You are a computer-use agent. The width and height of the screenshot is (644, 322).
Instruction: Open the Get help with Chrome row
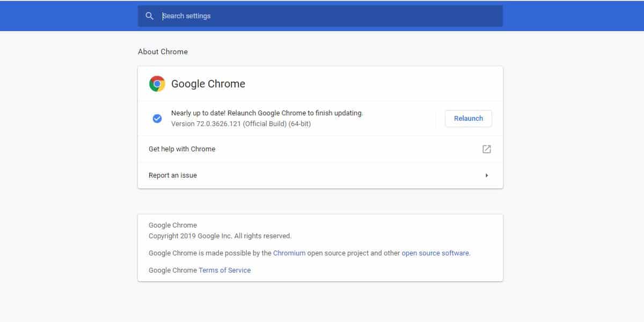(x=182, y=149)
